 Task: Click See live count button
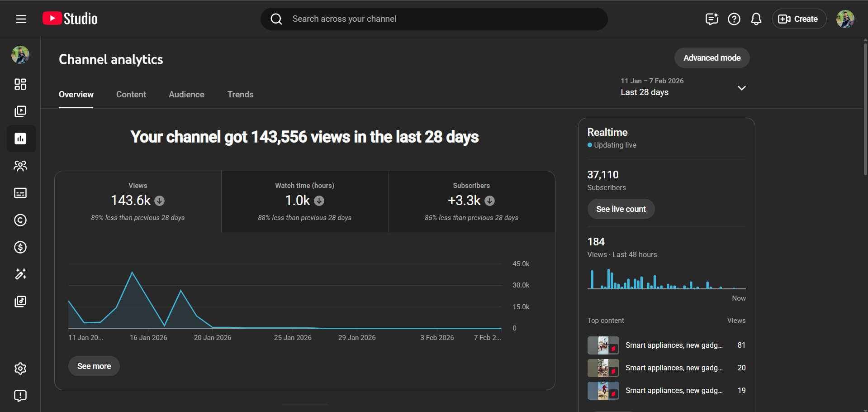click(621, 209)
